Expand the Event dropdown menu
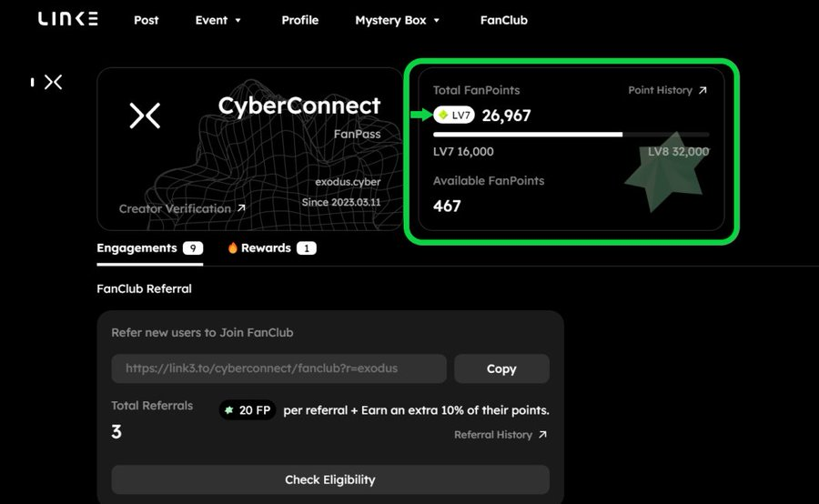 click(x=218, y=20)
